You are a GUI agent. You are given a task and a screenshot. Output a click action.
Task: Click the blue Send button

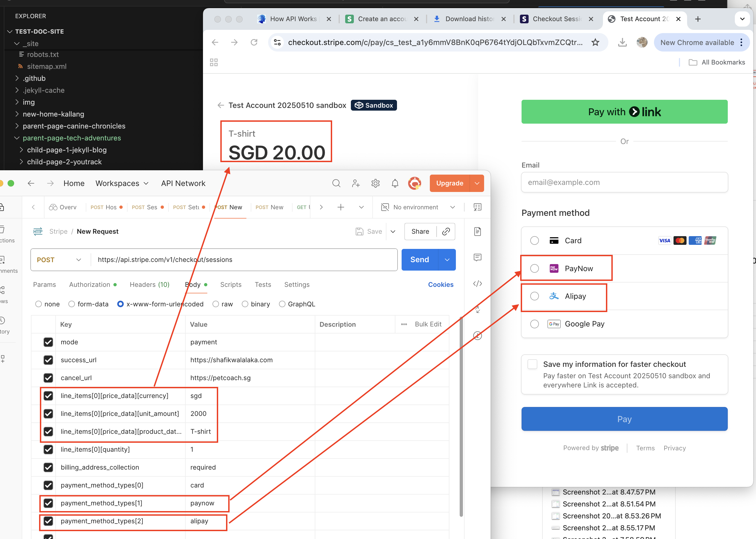coord(420,259)
